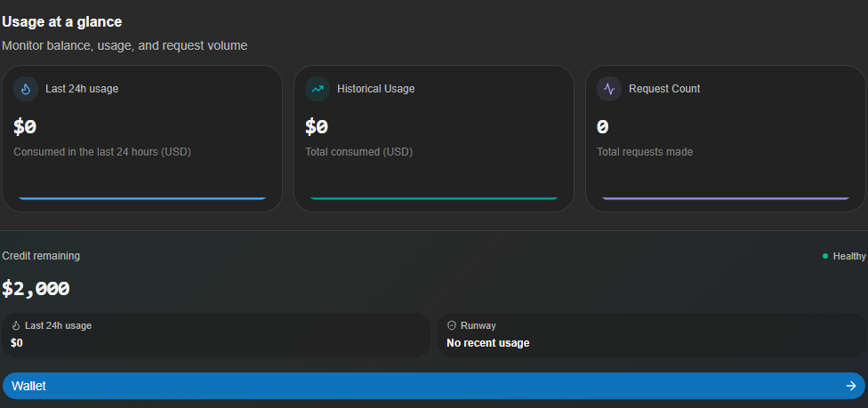The width and height of the screenshot is (868, 408).
Task: Click the Runway label
Action: tap(478, 325)
